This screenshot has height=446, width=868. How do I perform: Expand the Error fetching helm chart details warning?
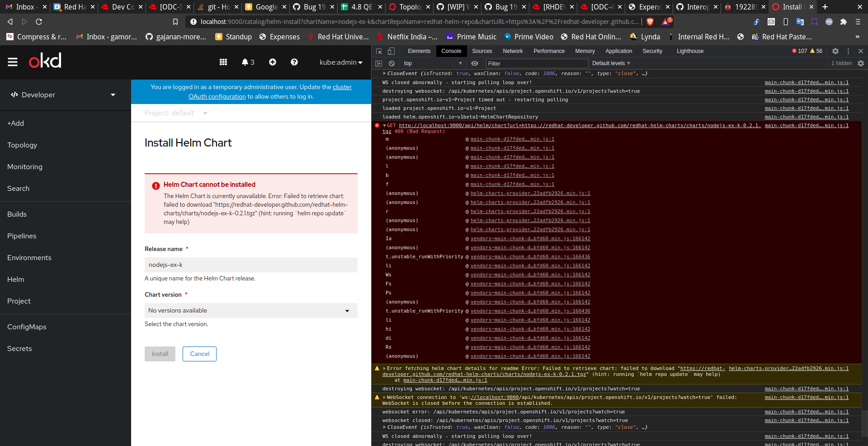coord(384,368)
